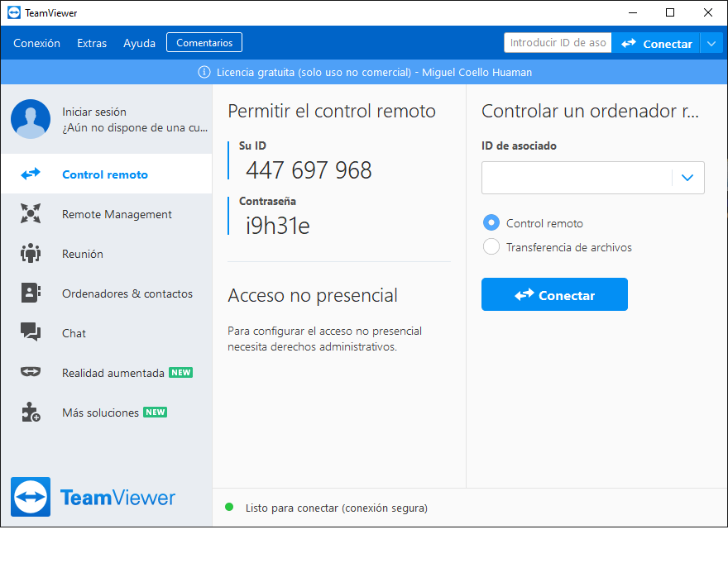Click the green connection status dot
728x582 pixels.
click(229, 507)
